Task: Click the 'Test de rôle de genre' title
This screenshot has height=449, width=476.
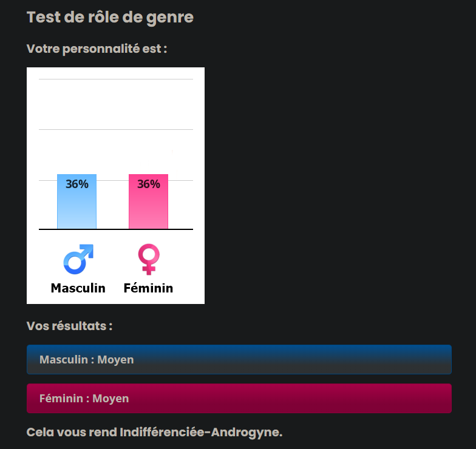Action: tap(110, 17)
